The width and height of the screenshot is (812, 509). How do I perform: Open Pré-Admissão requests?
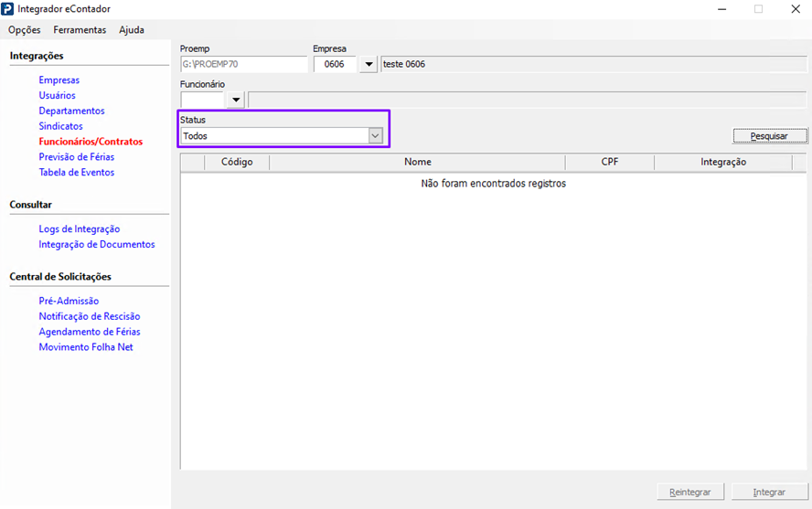pyautogui.click(x=69, y=302)
